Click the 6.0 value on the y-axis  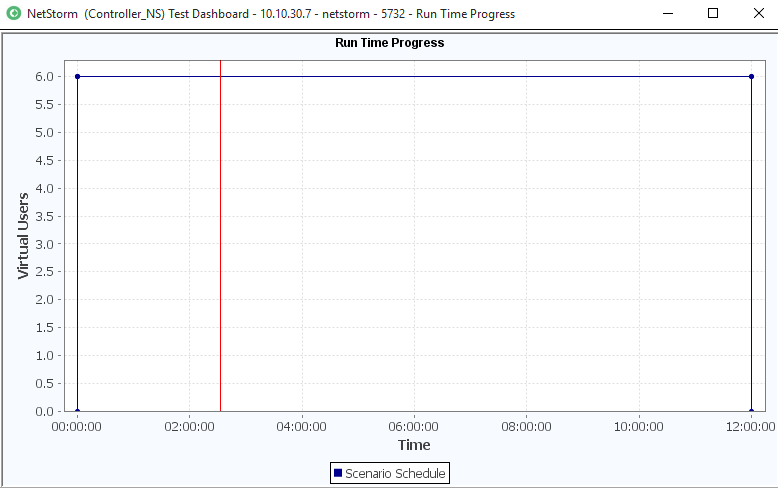pos(44,76)
